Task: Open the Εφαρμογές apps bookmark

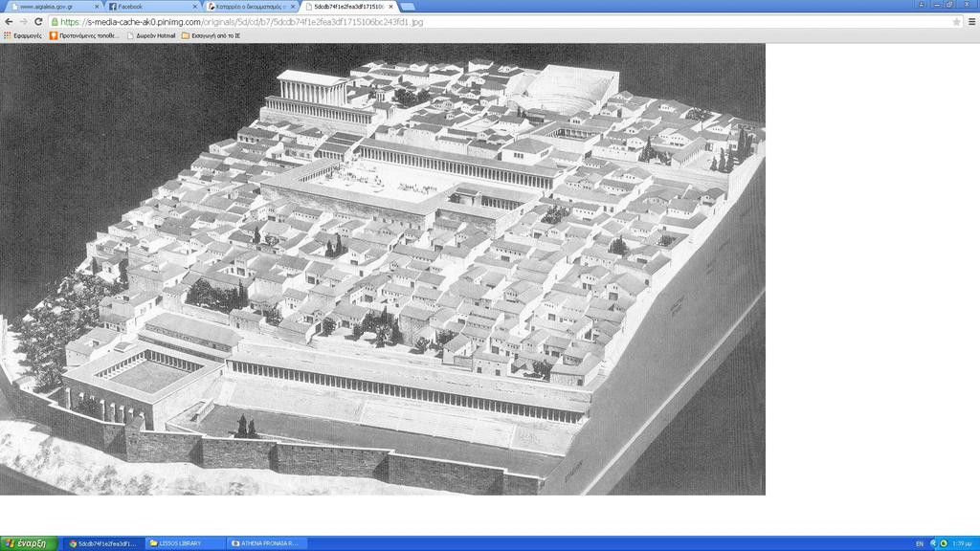Action: [23, 36]
